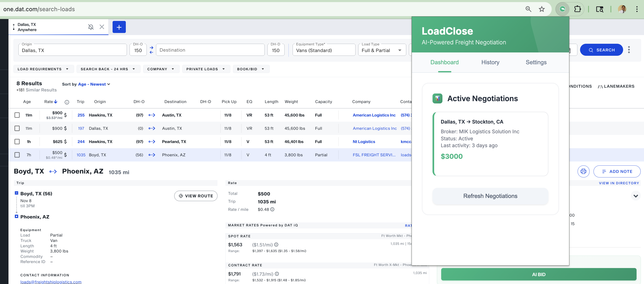The width and height of the screenshot is (644, 284).
Task: Select the Nt Logistics load checkbox
Action: pyautogui.click(x=17, y=142)
